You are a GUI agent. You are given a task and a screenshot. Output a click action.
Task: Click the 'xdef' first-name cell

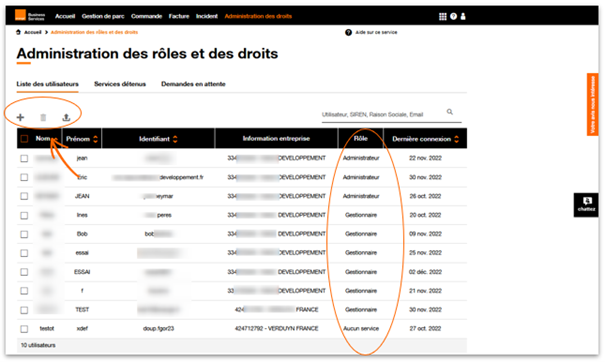pos(82,328)
